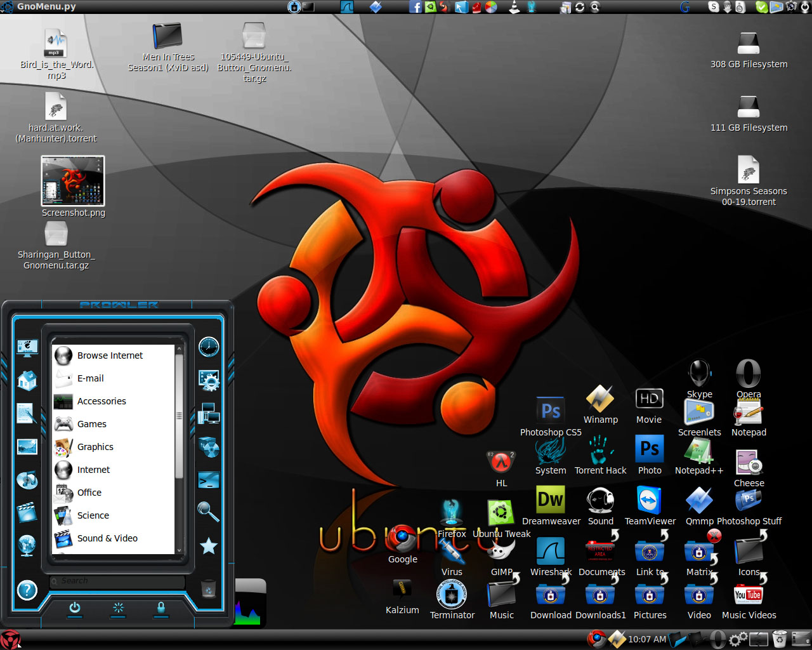This screenshot has width=812, height=650.
Task: Open Music disc icon in GnoMenu sidebar
Action: click(x=27, y=479)
